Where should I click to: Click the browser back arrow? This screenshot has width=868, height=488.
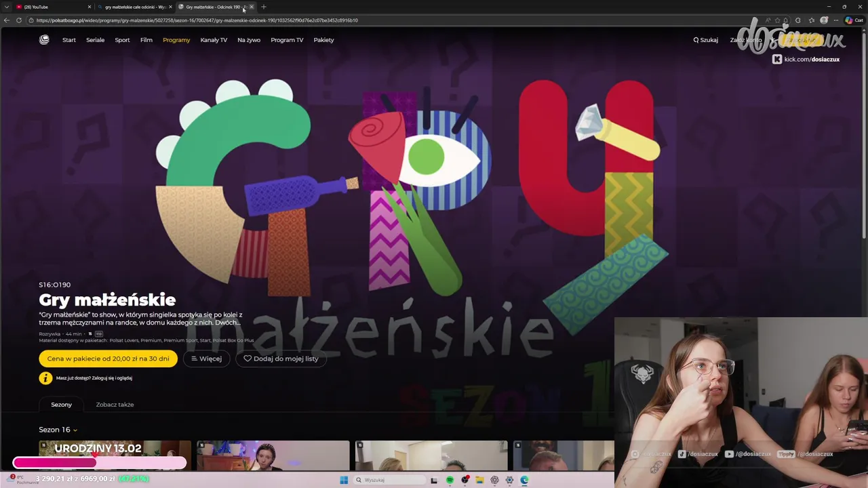click(7, 20)
